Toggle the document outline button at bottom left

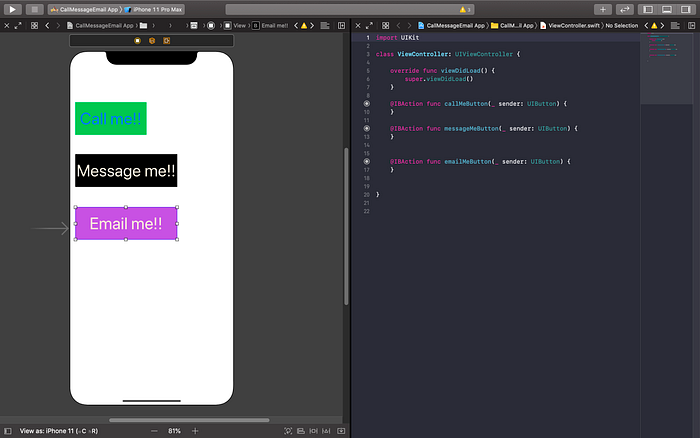pos(8,430)
